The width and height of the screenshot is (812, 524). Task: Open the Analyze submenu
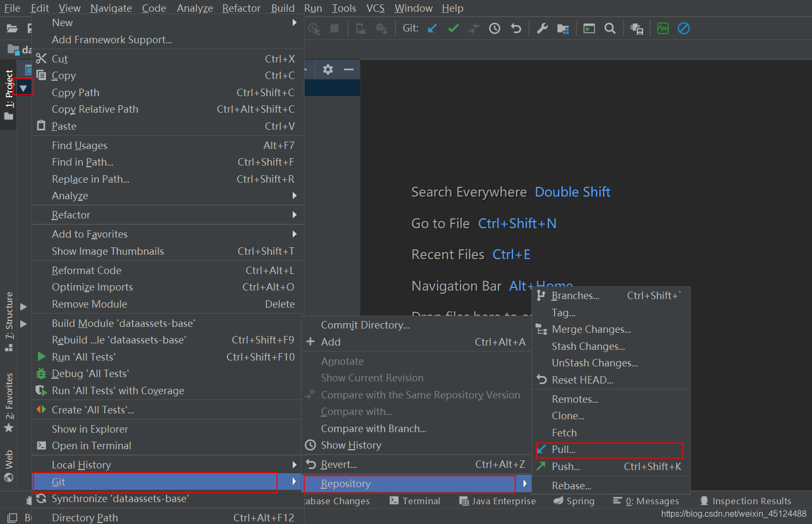pyautogui.click(x=168, y=195)
